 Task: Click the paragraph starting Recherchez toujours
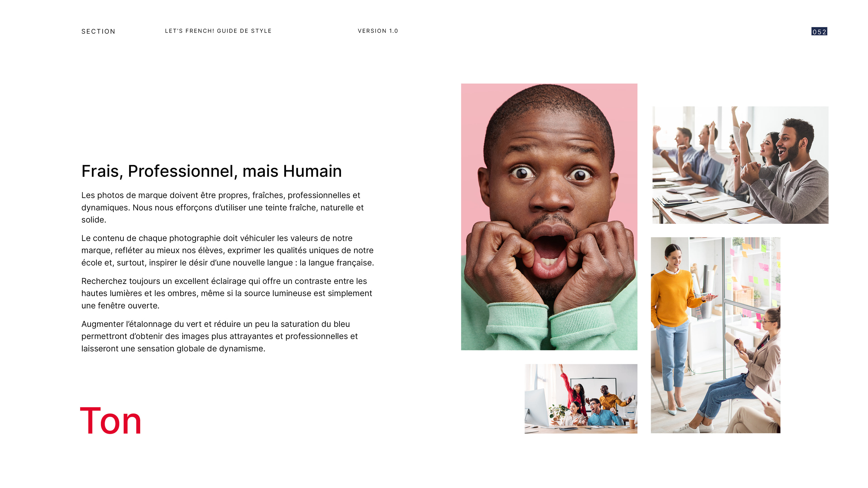(226, 293)
